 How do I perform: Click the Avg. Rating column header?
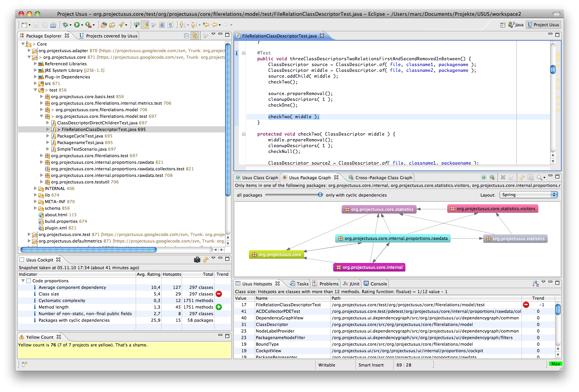(x=148, y=274)
